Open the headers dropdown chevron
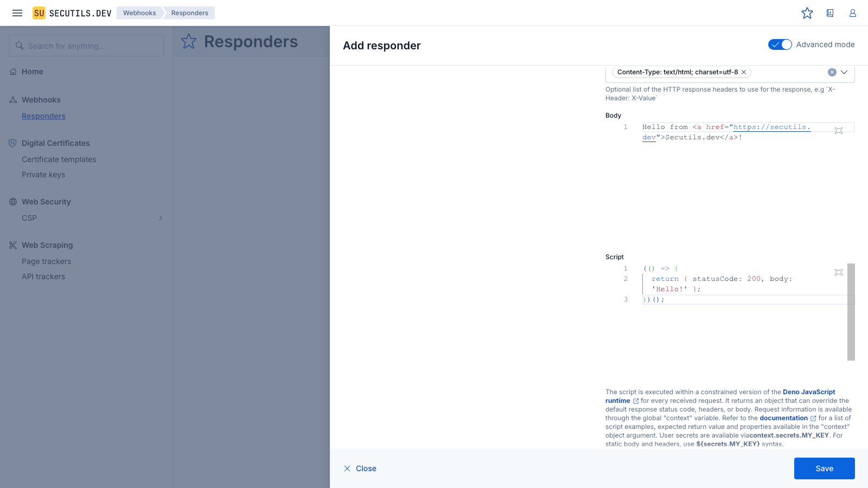The width and height of the screenshot is (868, 488). [844, 72]
